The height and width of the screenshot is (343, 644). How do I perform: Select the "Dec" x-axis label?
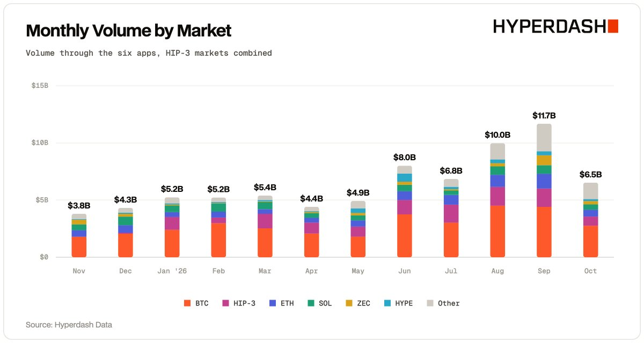(x=126, y=271)
